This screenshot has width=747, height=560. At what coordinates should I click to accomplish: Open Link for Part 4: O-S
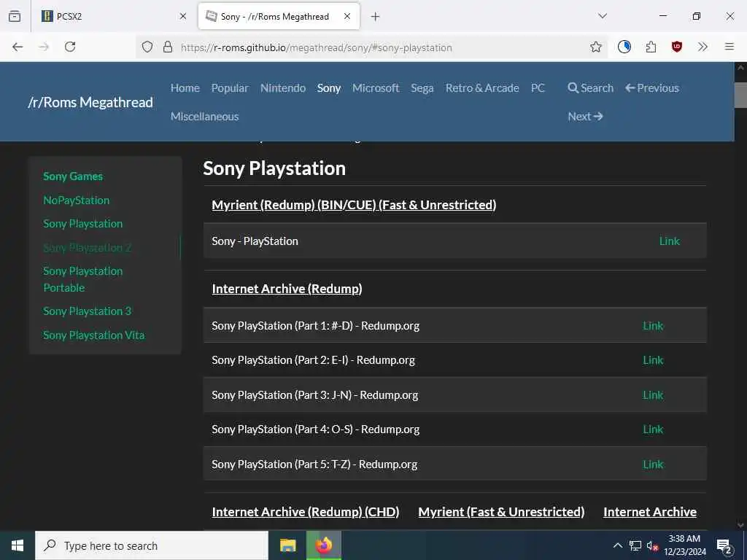(653, 429)
